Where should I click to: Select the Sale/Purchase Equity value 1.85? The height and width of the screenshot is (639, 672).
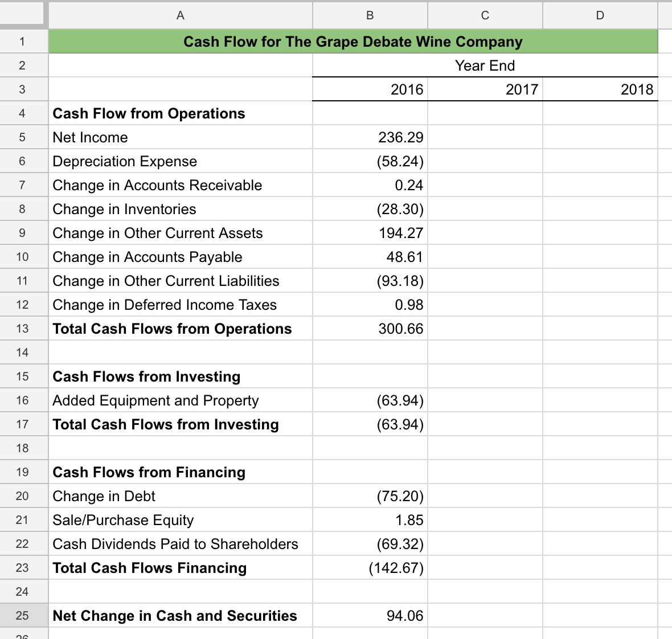[x=370, y=521]
